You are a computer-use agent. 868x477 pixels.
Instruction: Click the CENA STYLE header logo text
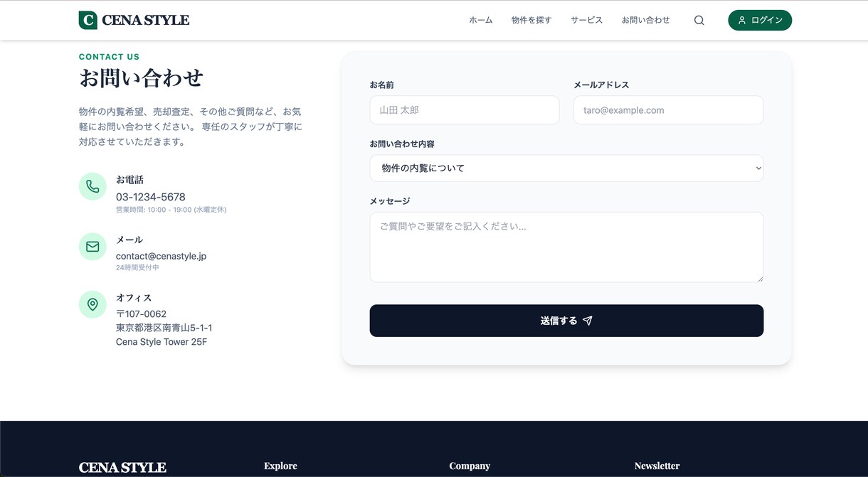pyautogui.click(x=146, y=21)
